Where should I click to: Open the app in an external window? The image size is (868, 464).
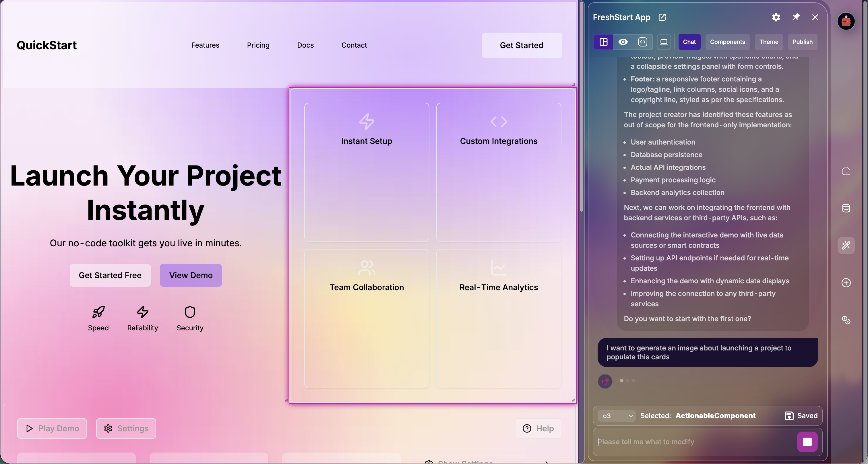662,17
